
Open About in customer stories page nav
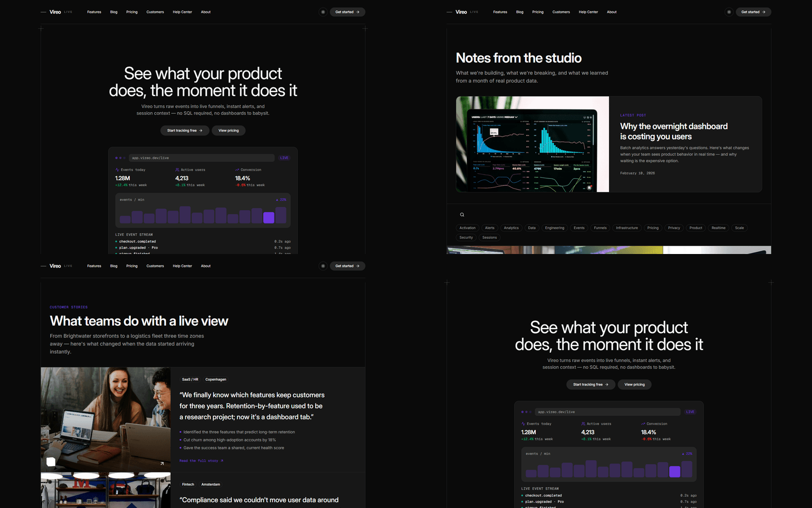(x=206, y=266)
